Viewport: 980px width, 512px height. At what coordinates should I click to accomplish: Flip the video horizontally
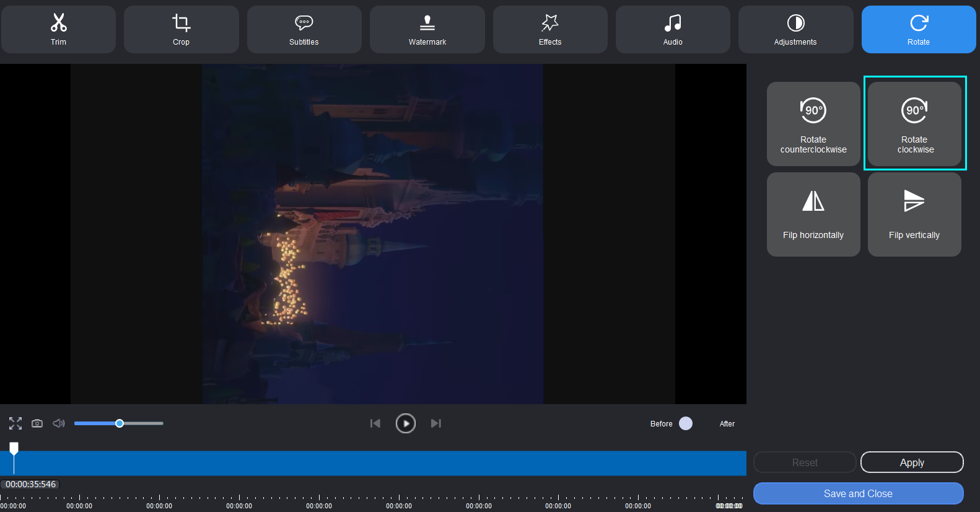click(813, 214)
